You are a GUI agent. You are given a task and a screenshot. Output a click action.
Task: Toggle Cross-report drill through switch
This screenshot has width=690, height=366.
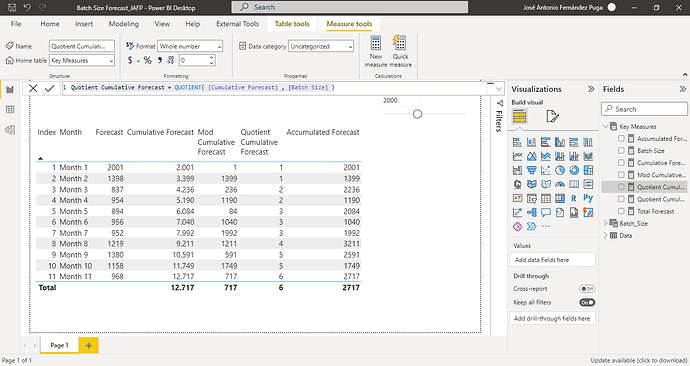pyautogui.click(x=587, y=289)
